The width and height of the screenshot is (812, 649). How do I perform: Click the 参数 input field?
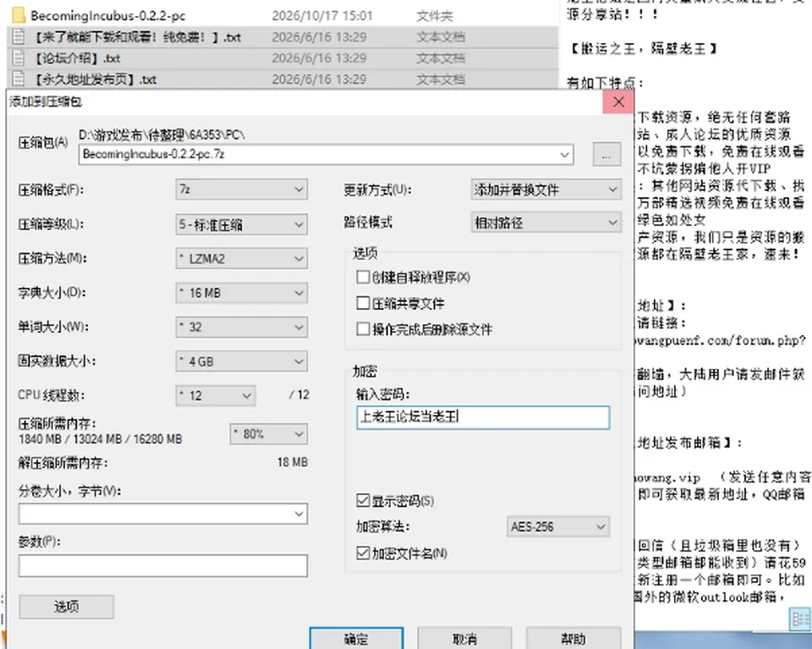tap(163, 566)
